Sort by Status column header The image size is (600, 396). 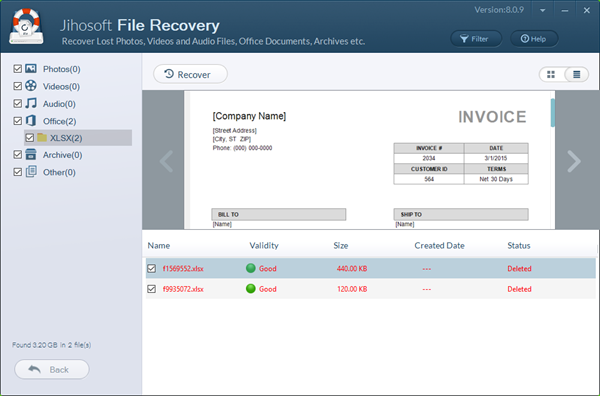518,246
